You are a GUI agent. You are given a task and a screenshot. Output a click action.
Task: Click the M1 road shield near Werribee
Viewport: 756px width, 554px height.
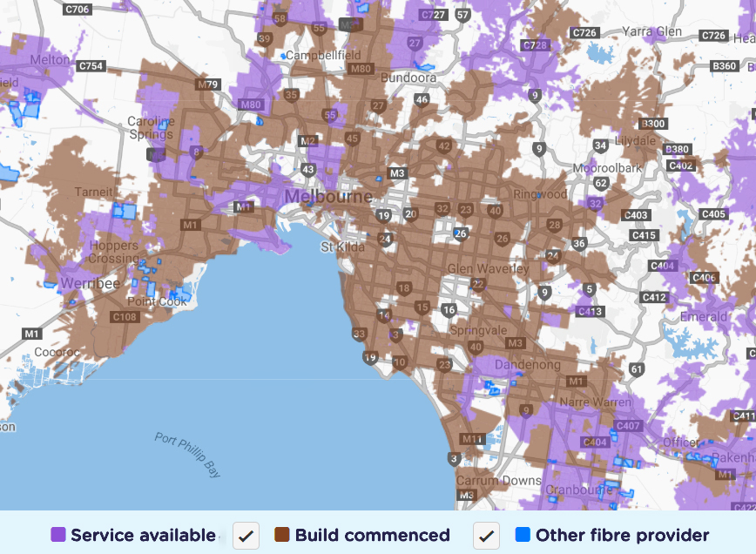point(32,332)
